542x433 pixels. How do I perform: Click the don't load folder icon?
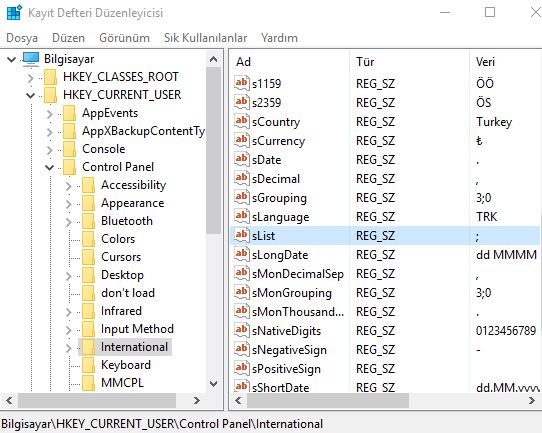click(88, 293)
